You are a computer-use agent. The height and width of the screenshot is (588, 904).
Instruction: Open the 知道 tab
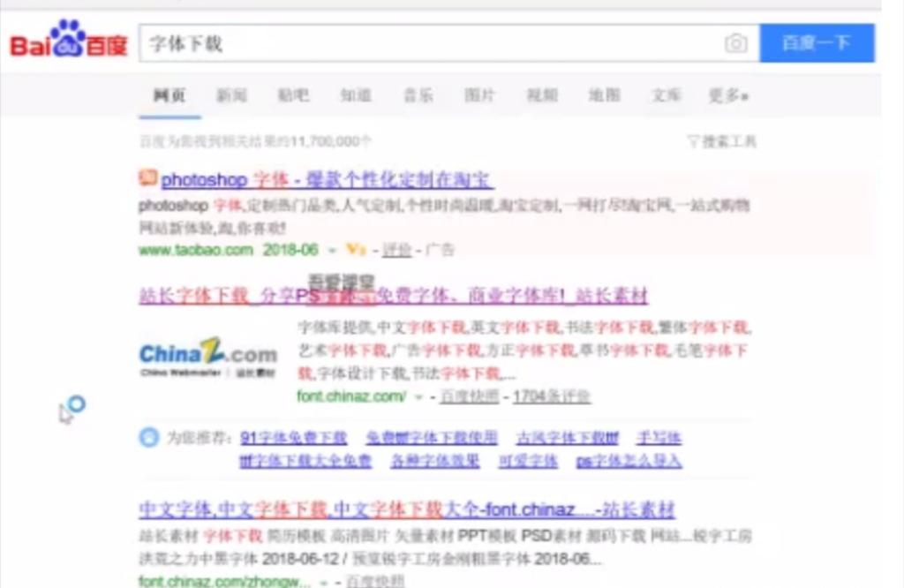tap(356, 95)
